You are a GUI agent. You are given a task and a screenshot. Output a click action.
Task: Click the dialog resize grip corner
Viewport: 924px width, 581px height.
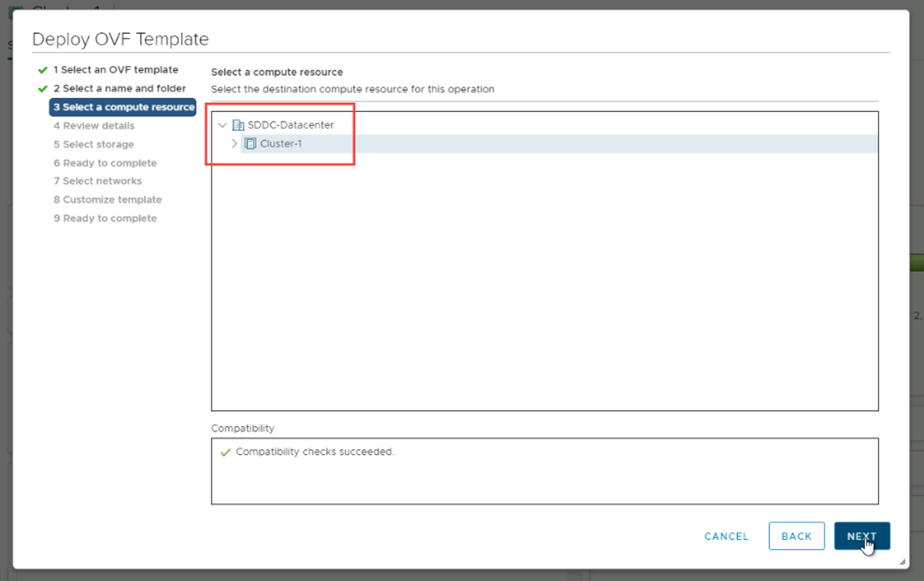[902, 561]
